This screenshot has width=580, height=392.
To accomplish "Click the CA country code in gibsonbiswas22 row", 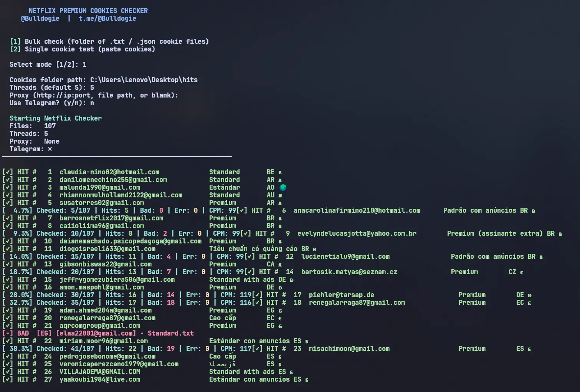I will (271, 264).
